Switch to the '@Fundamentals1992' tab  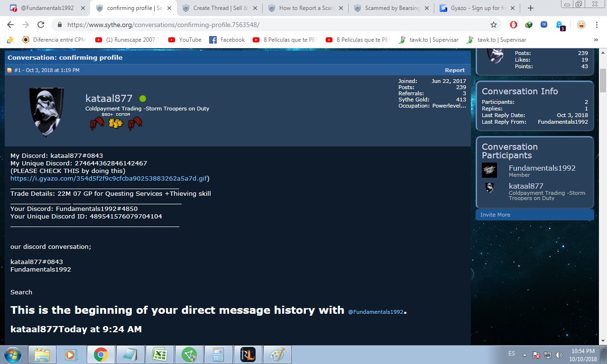pos(47,8)
